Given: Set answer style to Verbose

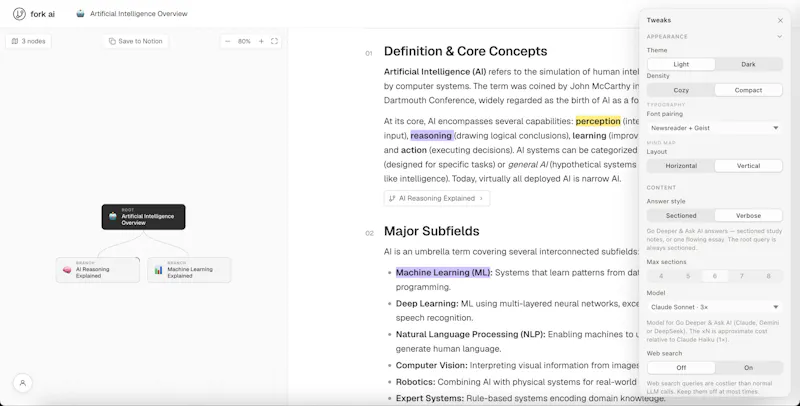Looking at the screenshot, I should (x=748, y=216).
